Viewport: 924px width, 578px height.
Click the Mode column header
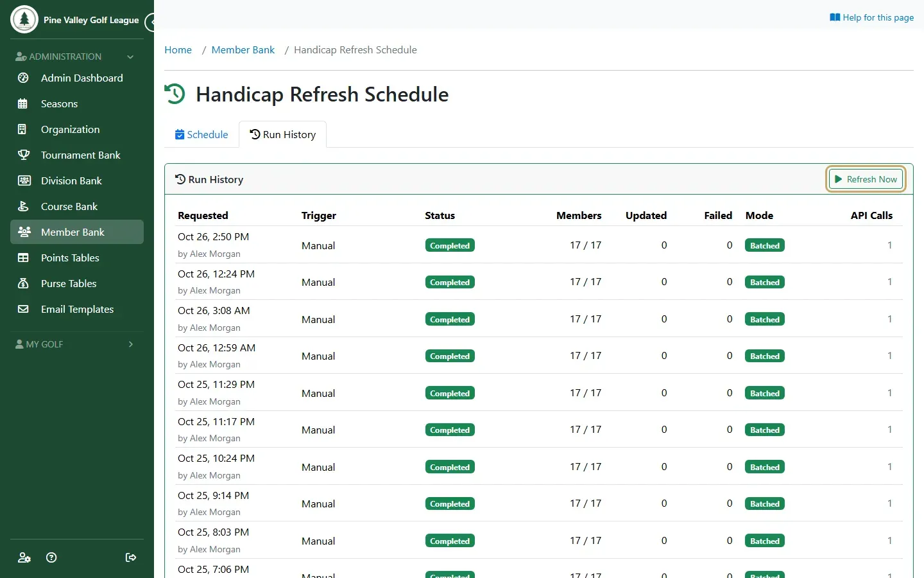759,216
